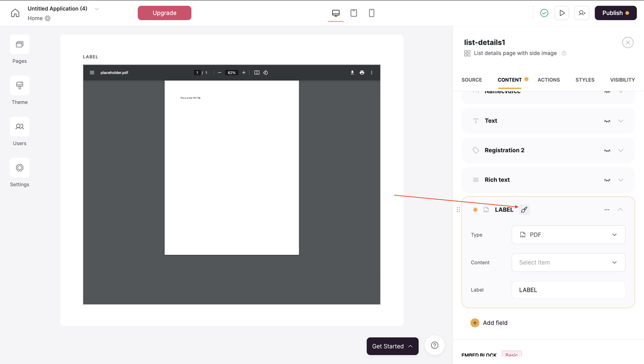This screenshot has height=364, width=644.
Task: Switch to the ACTIONS tab
Action: pyautogui.click(x=548, y=80)
